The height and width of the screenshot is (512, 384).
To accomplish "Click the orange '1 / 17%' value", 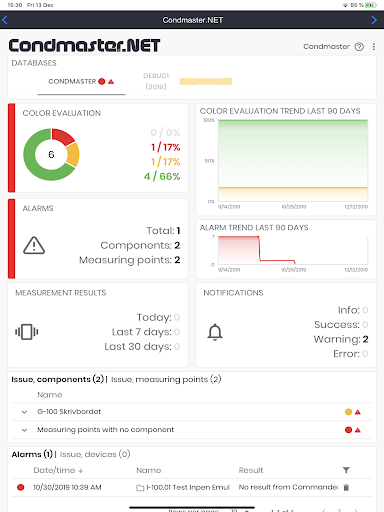I will coord(165,162).
